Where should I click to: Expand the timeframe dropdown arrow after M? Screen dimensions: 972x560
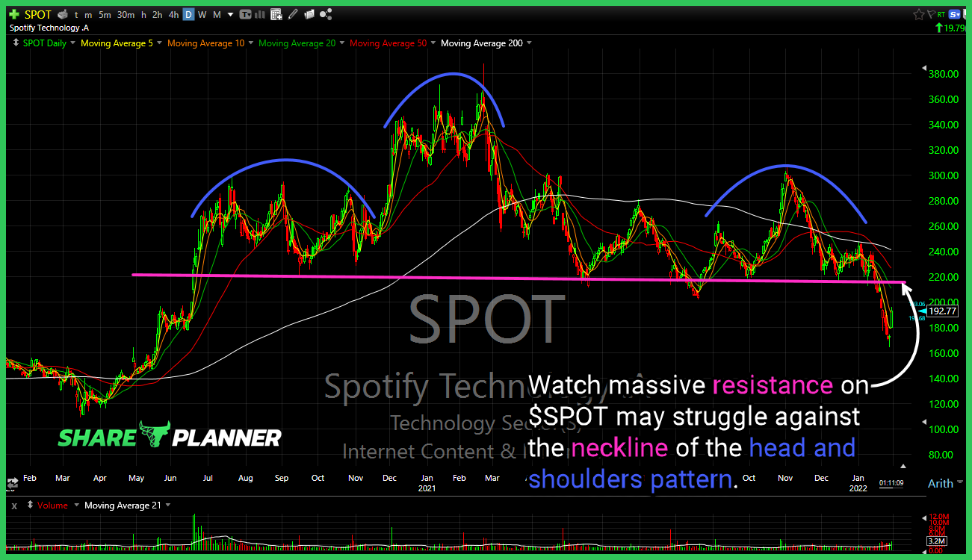pos(231,14)
